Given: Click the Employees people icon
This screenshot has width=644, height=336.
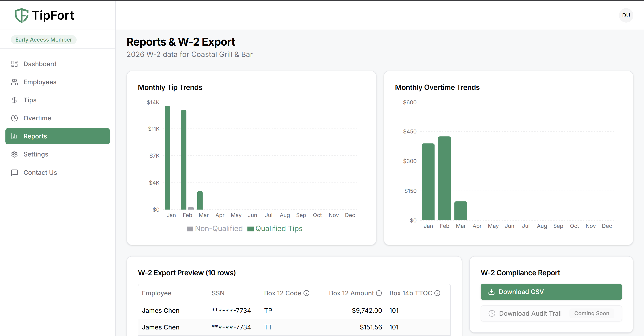Looking at the screenshot, I should click(x=14, y=82).
